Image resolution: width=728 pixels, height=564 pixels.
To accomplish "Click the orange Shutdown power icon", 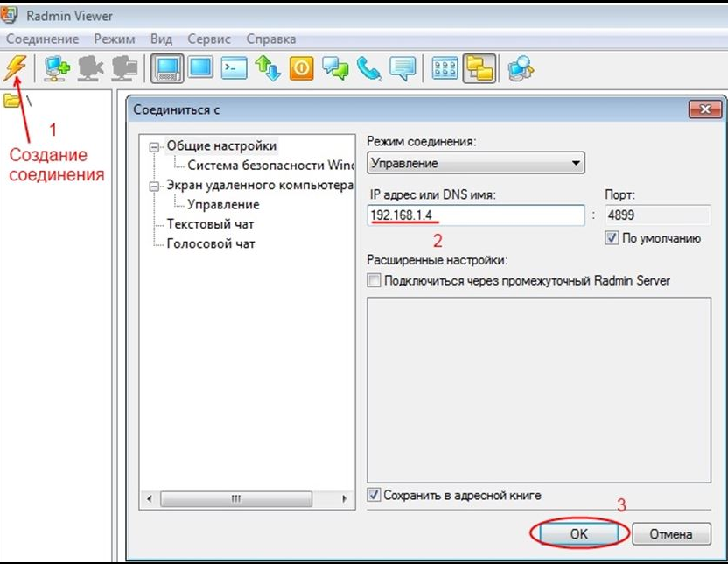I will click(301, 67).
